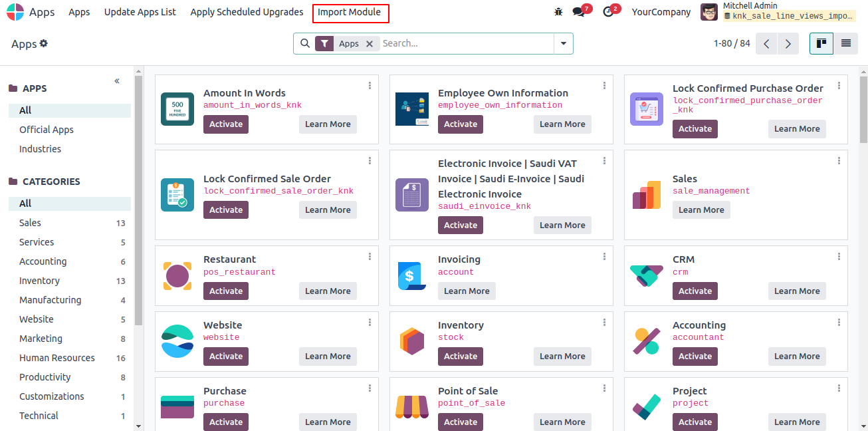The width and height of the screenshot is (868, 431).
Task: Click the Point of Sale app icon
Action: [412, 407]
